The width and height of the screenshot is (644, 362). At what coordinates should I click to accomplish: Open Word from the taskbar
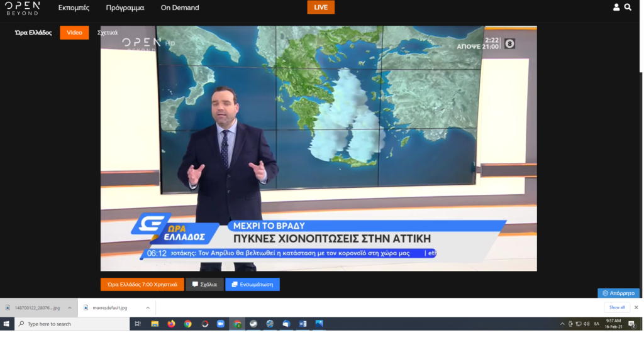pos(303,324)
